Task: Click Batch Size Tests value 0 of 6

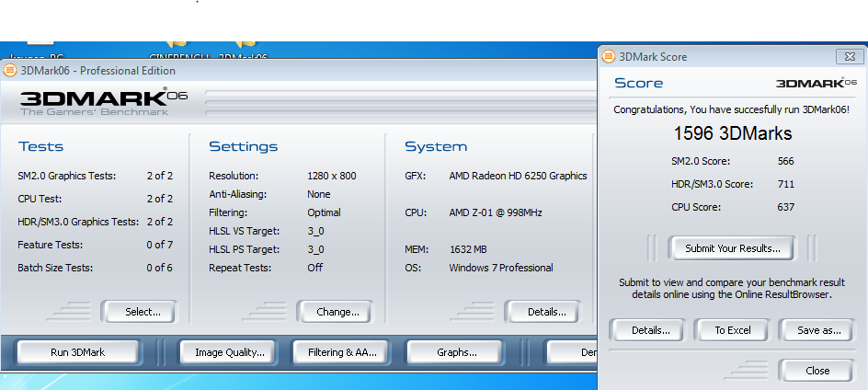Action: point(159,268)
